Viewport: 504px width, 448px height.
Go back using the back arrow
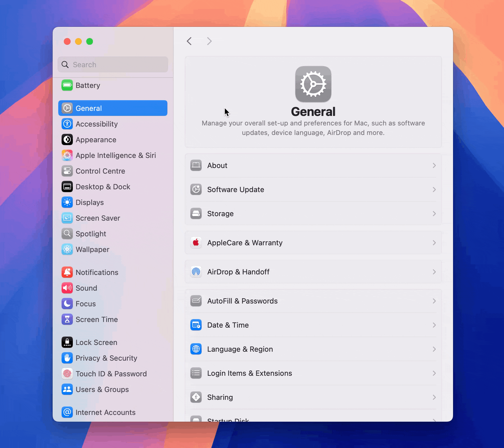189,41
